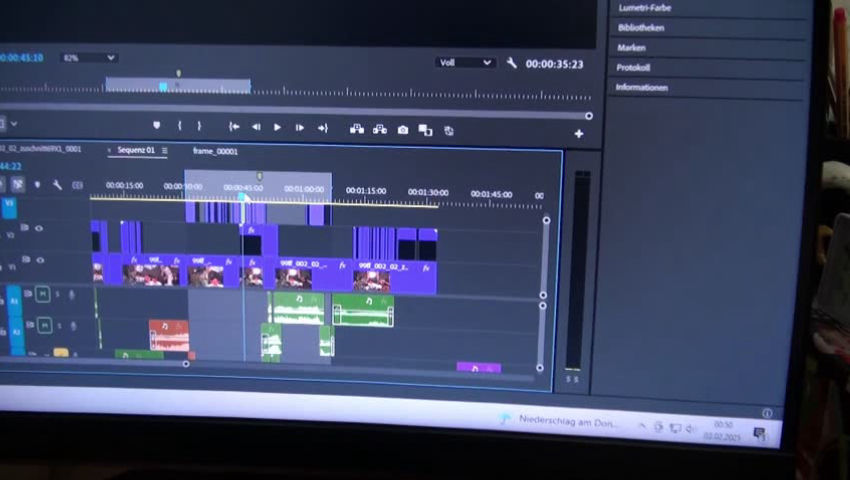Click the Lift button in monitor

[357, 129]
